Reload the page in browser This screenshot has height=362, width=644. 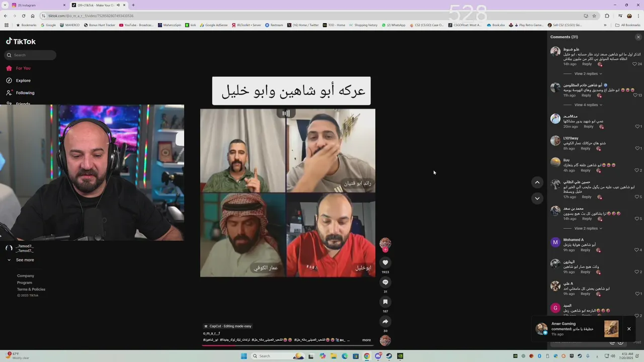click(x=23, y=16)
